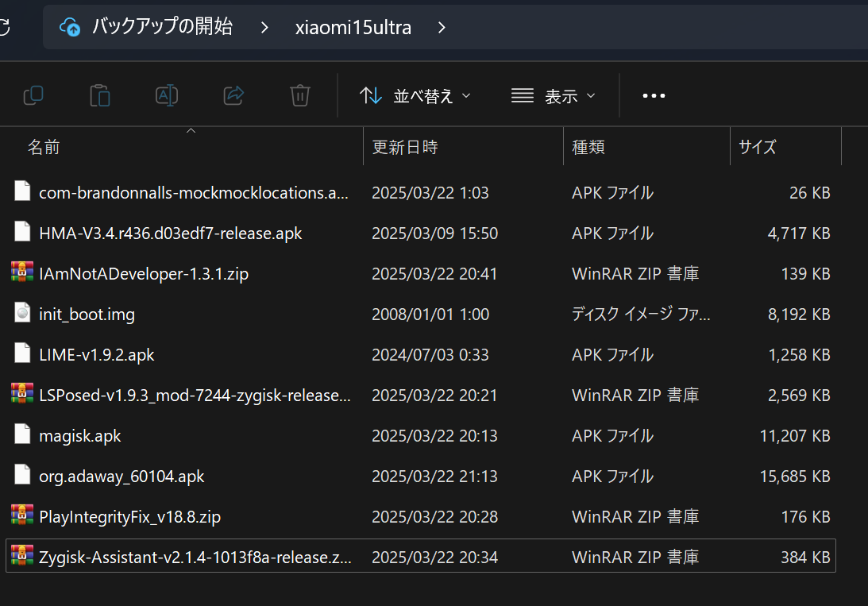Expand chevron after xiaomi15ultra breadcrumb
The height and width of the screenshot is (606, 868).
pyautogui.click(x=442, y=27)
